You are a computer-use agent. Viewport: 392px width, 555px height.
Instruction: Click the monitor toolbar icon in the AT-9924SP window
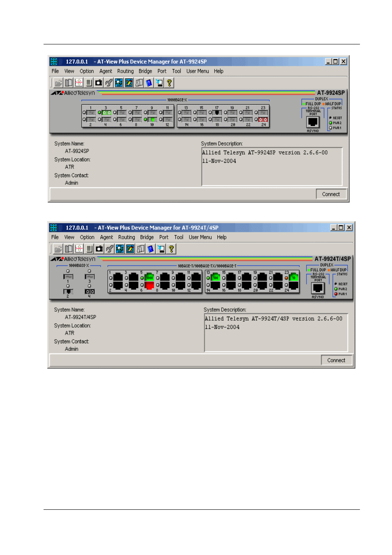(x=159, y=83)
